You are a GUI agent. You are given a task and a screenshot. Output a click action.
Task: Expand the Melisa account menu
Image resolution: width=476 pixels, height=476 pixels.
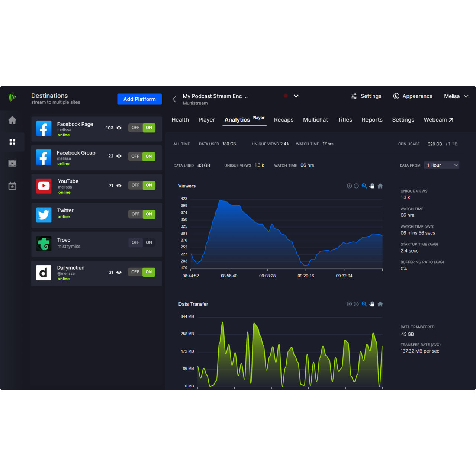click(x=456, y=96)
